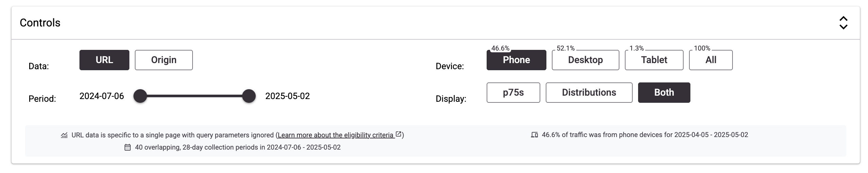The height and width of the screenshot is (173, 868).
Task: Open the eligibility criteria learn more link
Action: [x=336, y=135]
